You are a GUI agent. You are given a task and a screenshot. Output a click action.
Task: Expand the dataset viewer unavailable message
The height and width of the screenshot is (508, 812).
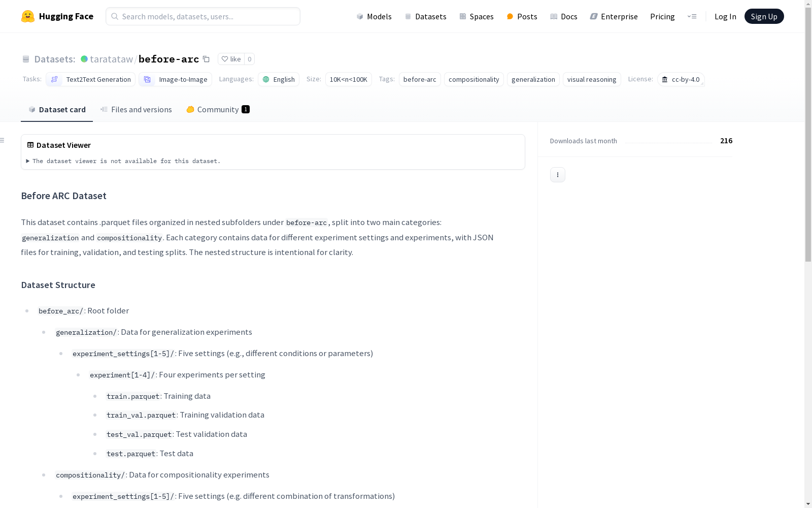point(123,161)
